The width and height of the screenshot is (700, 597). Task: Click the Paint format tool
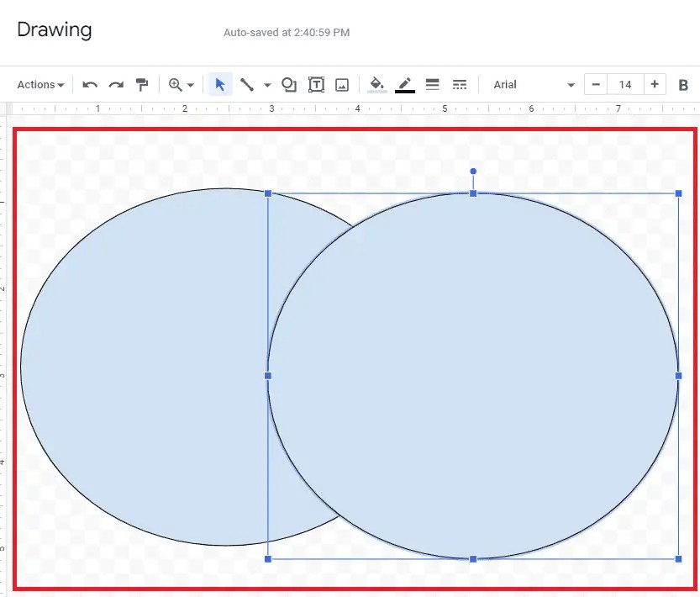142,84
